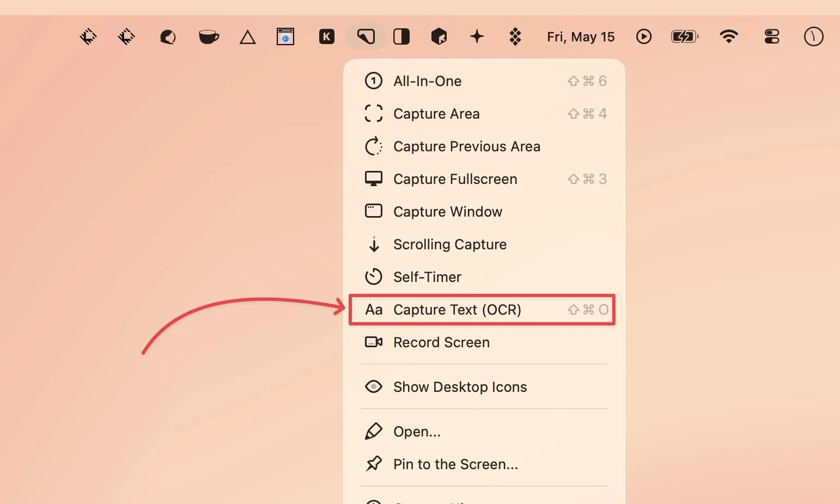
Task: Click the stacked diamonds menu bar icon
Action: pyautogui.click(x=515, y=36)
